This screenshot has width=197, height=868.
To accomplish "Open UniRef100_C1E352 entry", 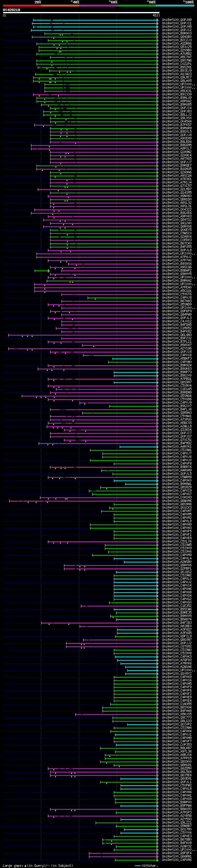I will coord(177,606).
